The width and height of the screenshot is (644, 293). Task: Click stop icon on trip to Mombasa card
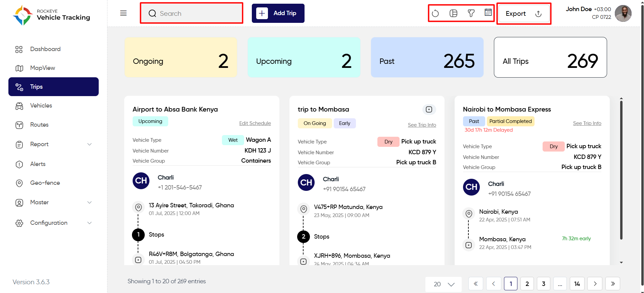(x=429, y=109)
